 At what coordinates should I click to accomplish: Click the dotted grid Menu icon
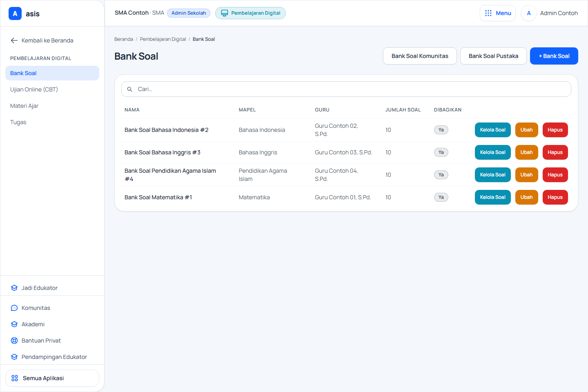pyautogui.click(x=488, y=13)
